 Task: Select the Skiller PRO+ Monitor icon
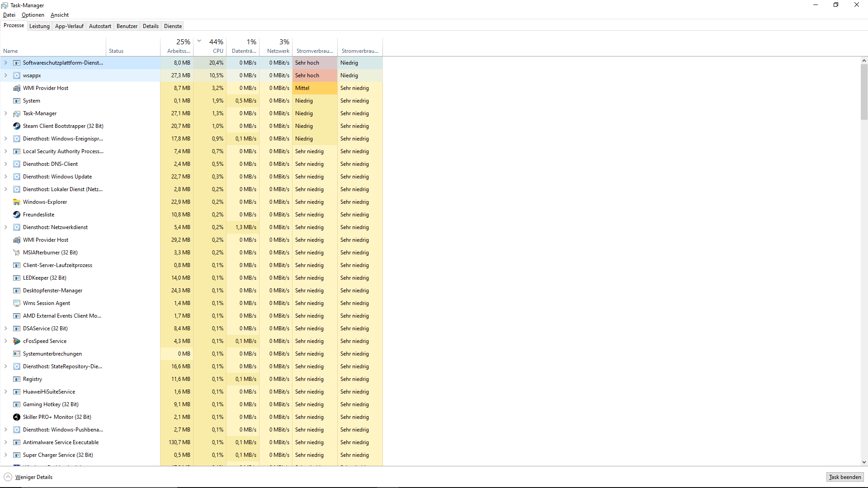pyautogui.click(x=17, y=417)
